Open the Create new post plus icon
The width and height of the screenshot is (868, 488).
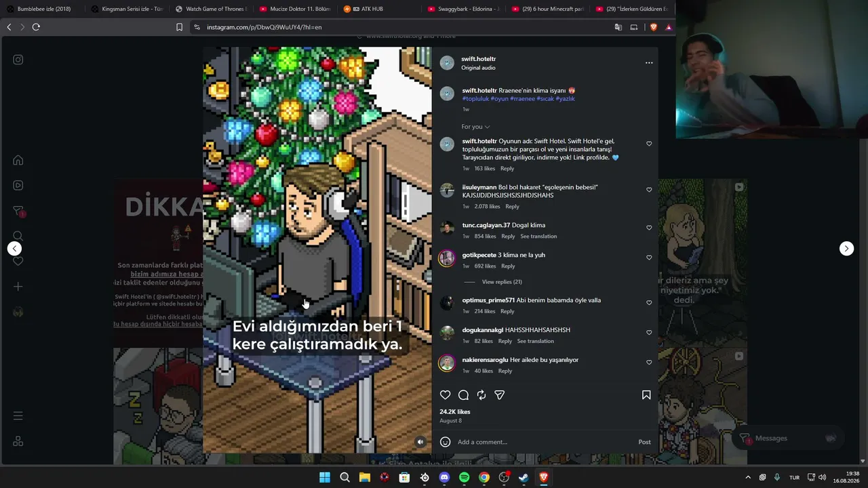pyautogui.click(x=18, y=287)
